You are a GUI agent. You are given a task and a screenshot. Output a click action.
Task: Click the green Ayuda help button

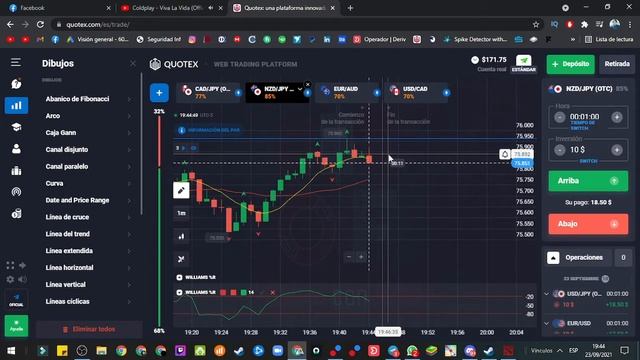pyautogui.click(x=16, y=326)
